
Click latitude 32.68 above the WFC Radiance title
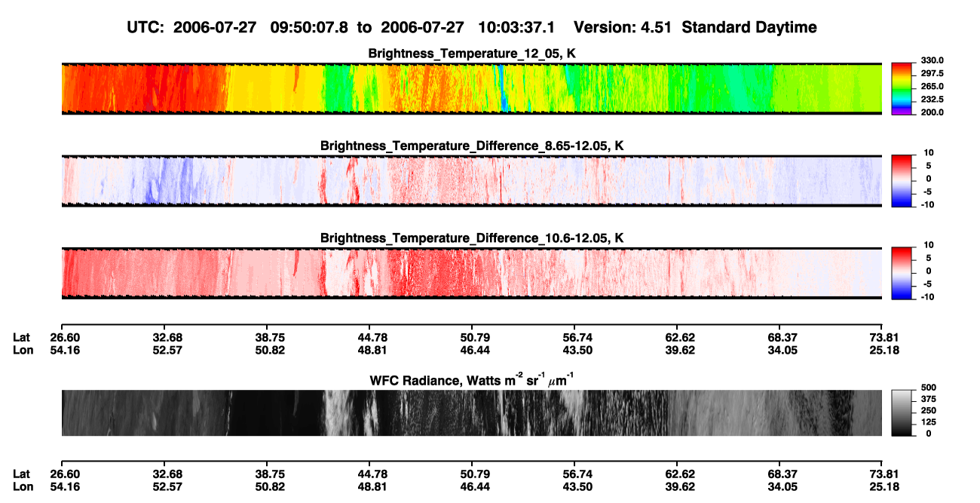[164, 338]
